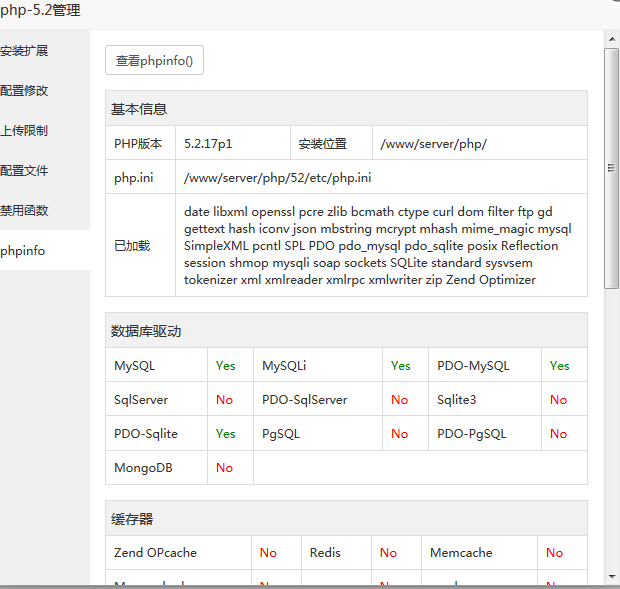Click the /www/server/php/ install path
The image size is (620, 589).
point(433,143)
